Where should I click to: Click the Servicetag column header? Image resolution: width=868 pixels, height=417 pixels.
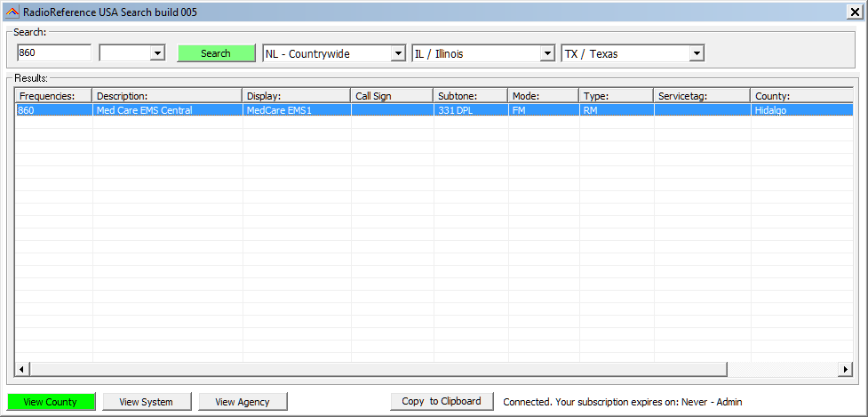coord(702,96)
